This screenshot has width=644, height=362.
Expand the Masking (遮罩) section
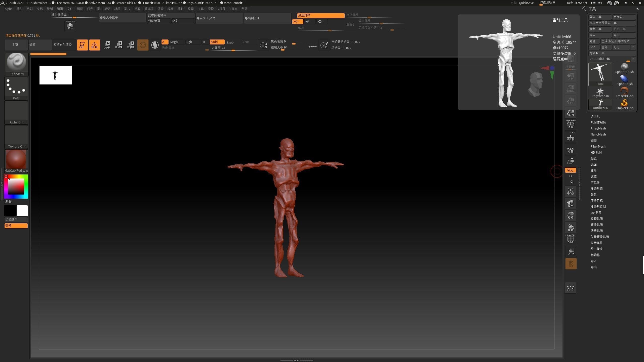click(x=594, y=176)
